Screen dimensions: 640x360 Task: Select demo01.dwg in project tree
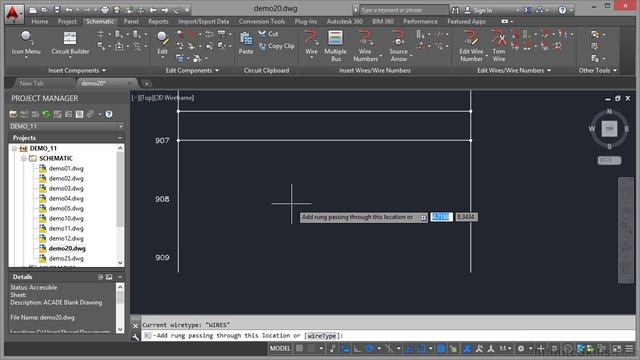[66, 169]
